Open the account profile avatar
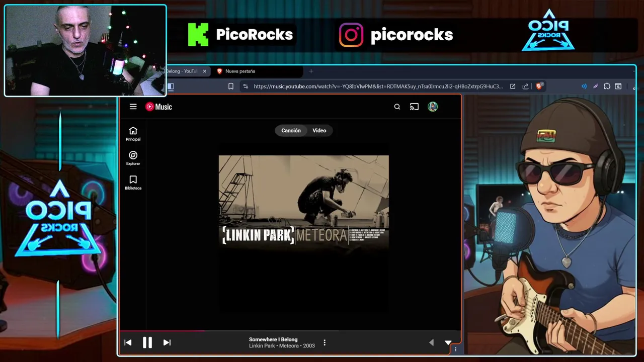 433,107
